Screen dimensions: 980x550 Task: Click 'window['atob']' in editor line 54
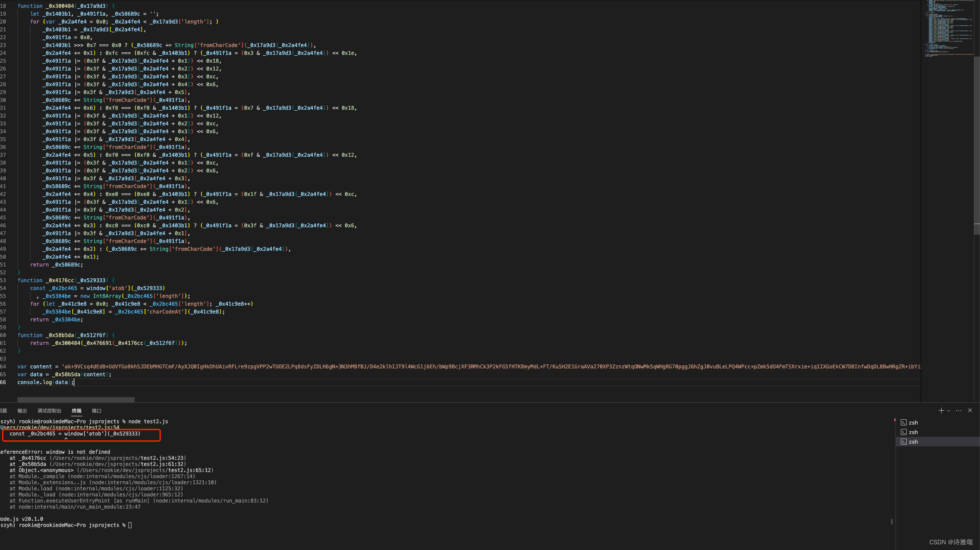(x=108, y=288)
